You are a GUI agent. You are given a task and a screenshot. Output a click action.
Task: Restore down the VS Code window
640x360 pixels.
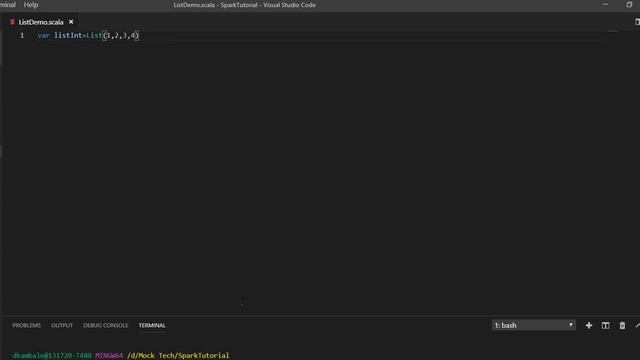(x=629, y=5)
